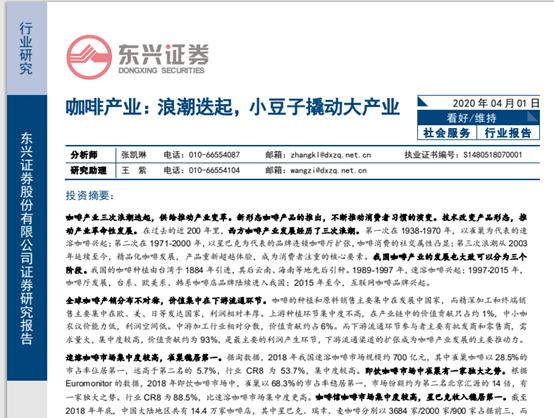Click the 投资摘要 section heading
The height and width of the screenshot is (418, 554).
pos(90,195)
